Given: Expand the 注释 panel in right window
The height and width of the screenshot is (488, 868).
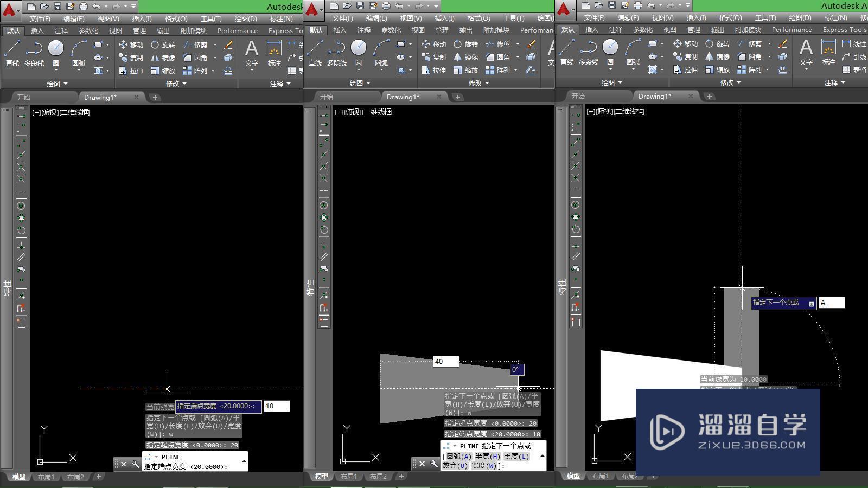Looking at the screenshot, I should coord(834,82).
